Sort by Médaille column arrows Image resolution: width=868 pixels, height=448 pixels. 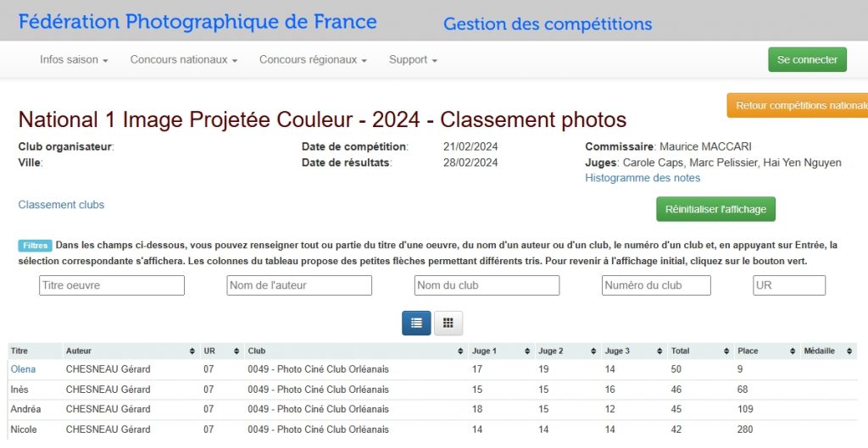pyautogui.click(x=851, y=351)
